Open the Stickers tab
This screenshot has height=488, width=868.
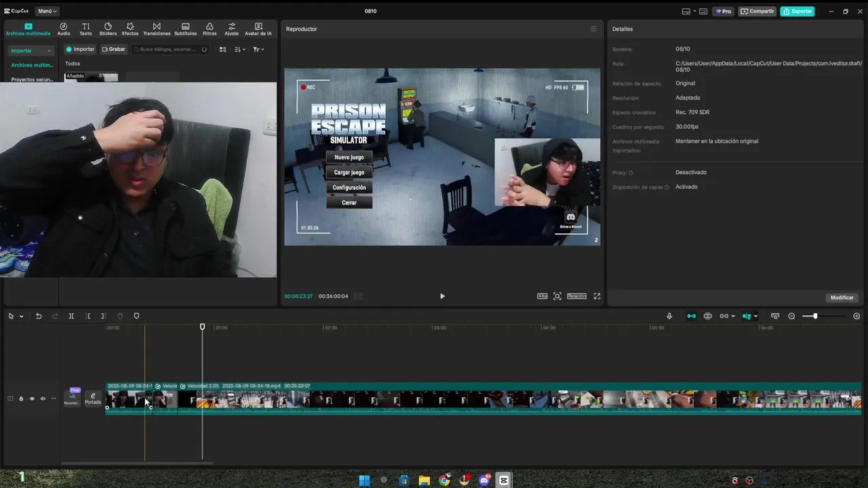[108, 29]
